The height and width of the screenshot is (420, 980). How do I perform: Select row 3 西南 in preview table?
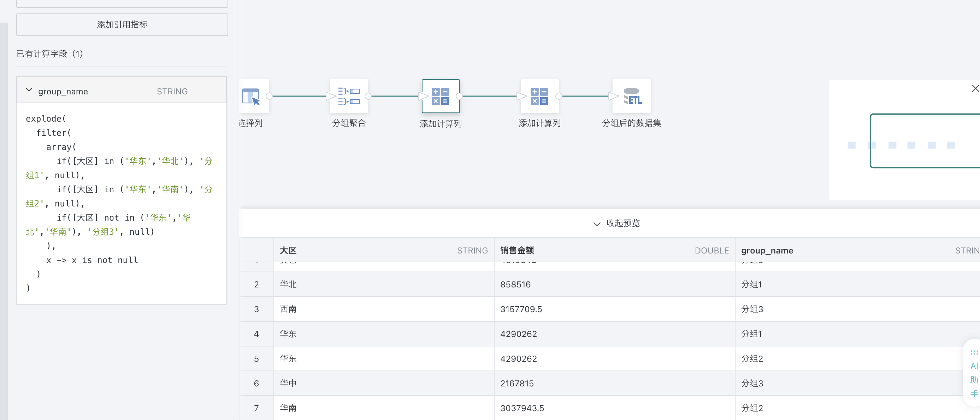pos(288,309)
